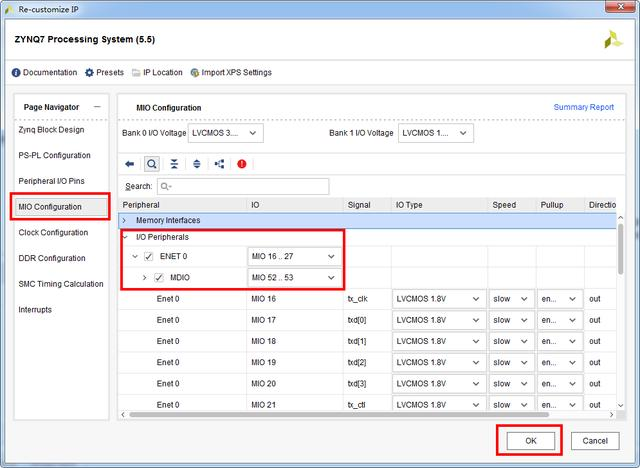Click the Presets gear icon
Viewport: 640px width, 468px height.
[89, 73]
